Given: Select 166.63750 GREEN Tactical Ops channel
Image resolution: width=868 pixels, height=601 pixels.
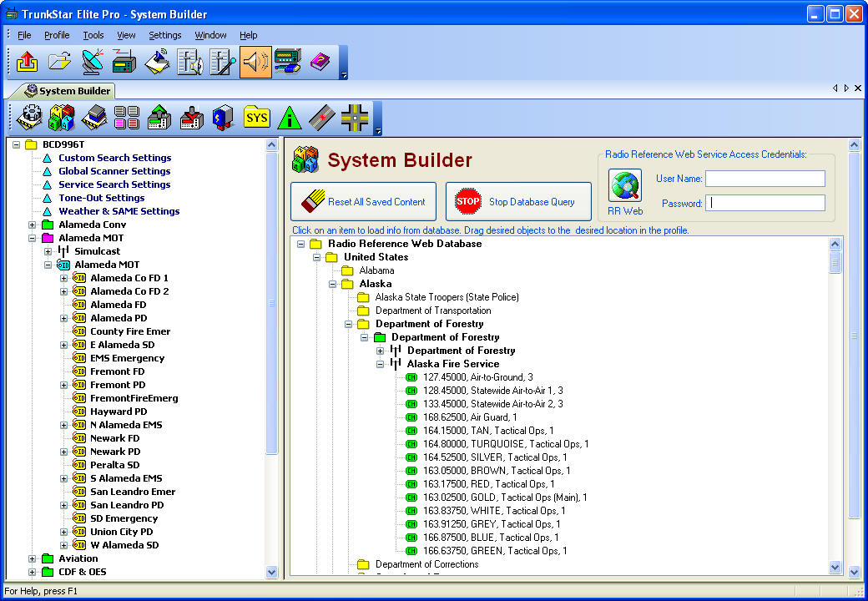Looking at the screenshot, I should pos(495,551).
